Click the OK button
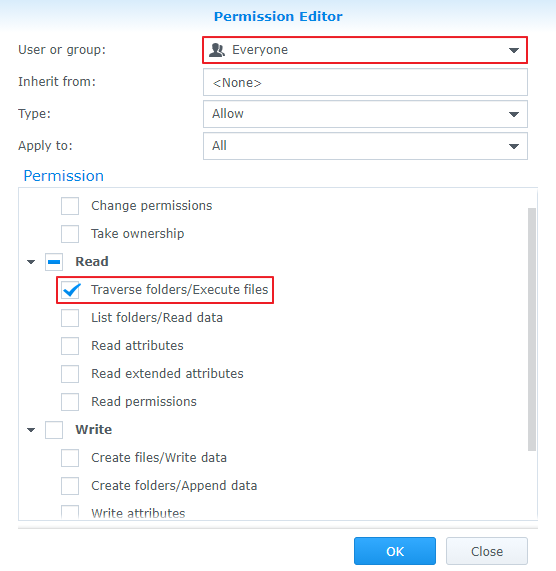The width and height of the screenshot is (556, 571). pos(395,551)
